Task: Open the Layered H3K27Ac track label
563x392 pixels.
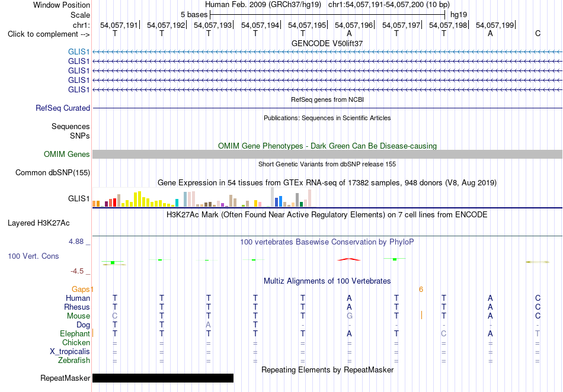Action: [x=39, y=223]
